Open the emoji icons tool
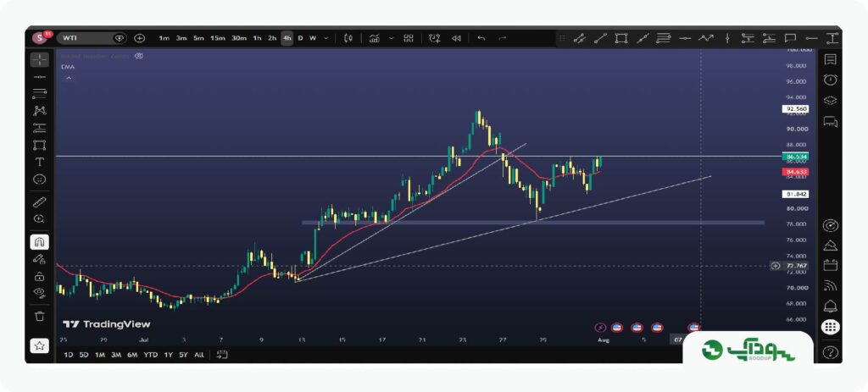The height and width of the screenshot is (392, 868). click(39, 179)
